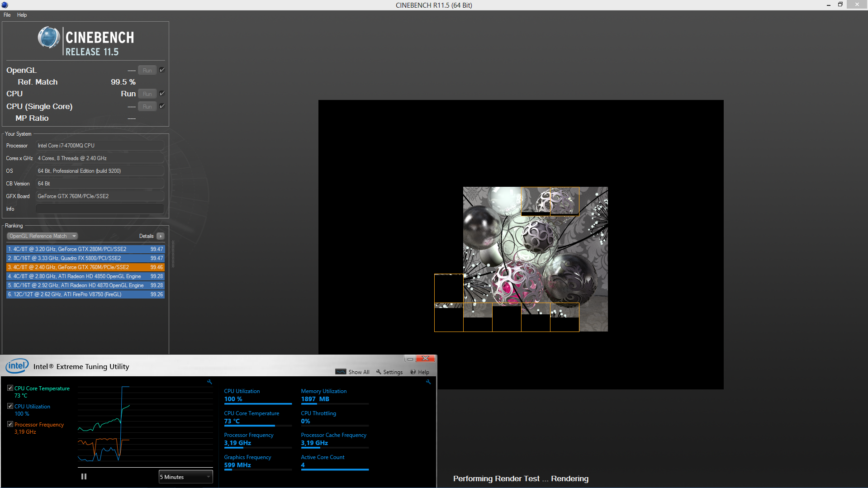Toggle Processor Frequency graph checkbox
Viewport: 868px width, 488px height.
[x=10, y=424]
